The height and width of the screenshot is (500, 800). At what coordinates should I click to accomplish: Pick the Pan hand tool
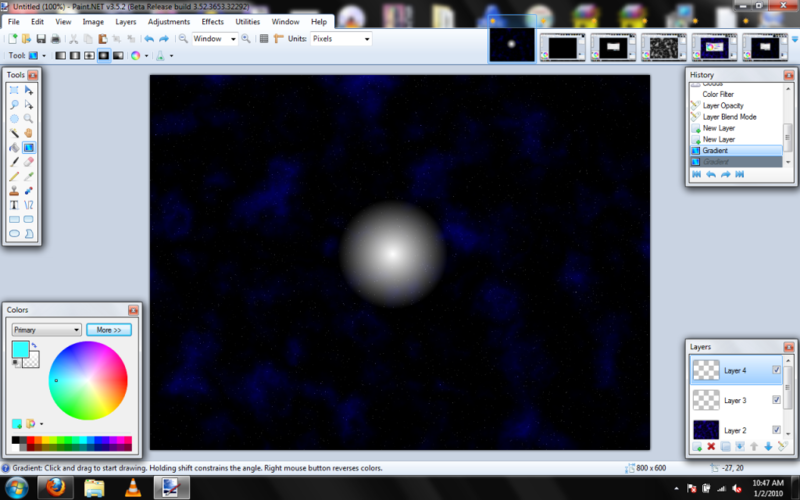[29, 133]
